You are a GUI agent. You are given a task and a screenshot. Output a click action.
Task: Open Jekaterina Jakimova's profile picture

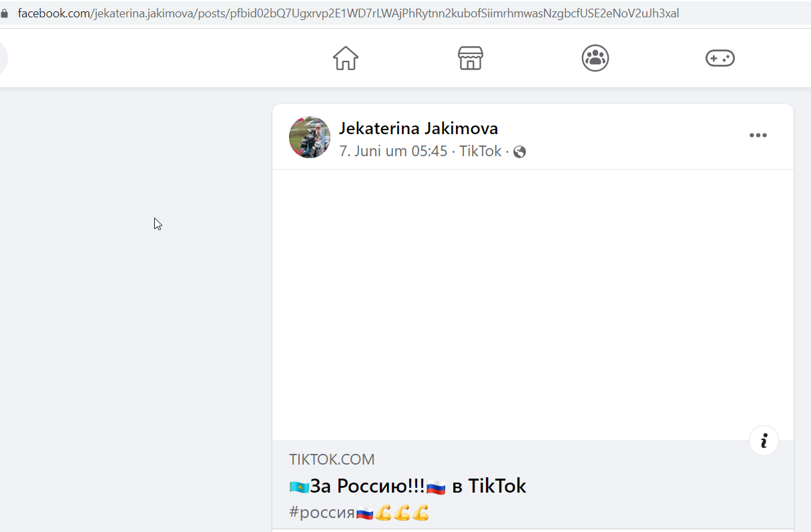click(x=310, y=138)
